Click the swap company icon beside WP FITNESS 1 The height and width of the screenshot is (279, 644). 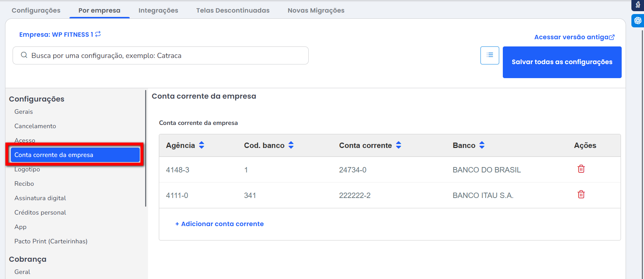click(x=98, y=34)
